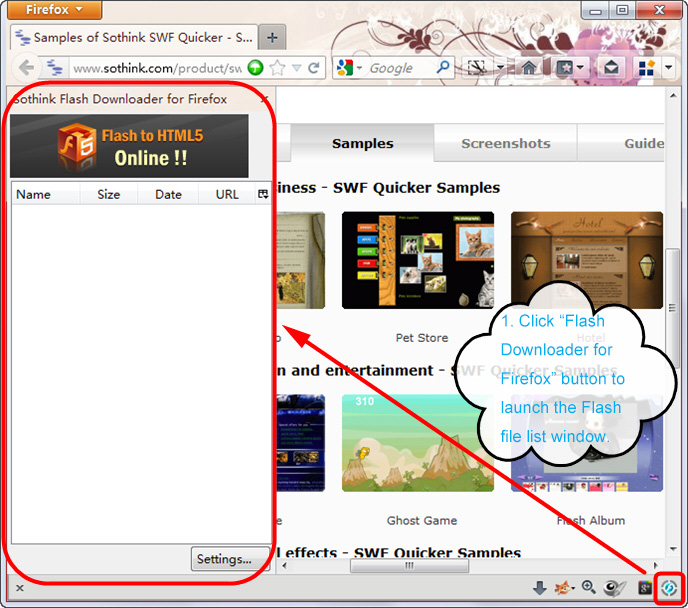Open dropdown next to the capture icon
Viewport: 688px width, 608px height.
[501, 68]
